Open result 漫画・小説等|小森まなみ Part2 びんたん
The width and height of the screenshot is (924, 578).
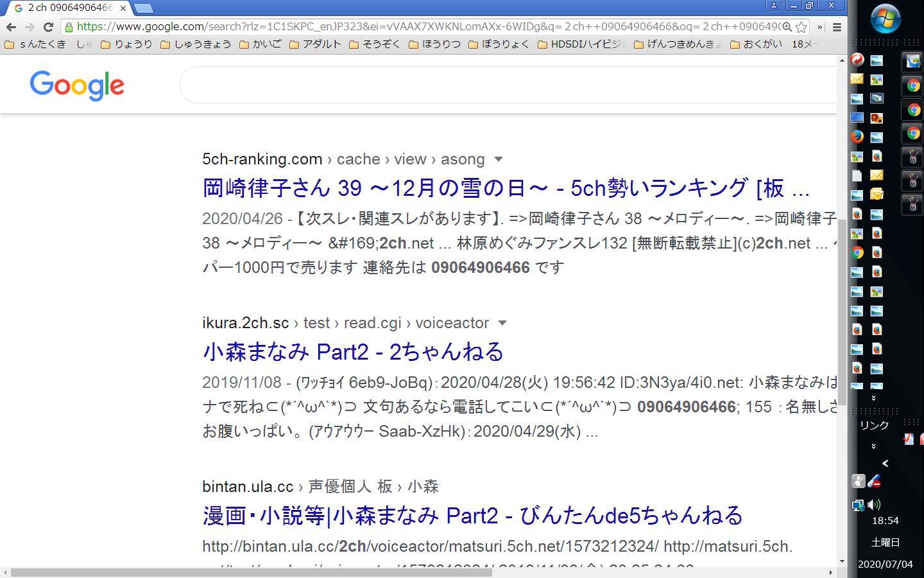[x=472, y=516]
